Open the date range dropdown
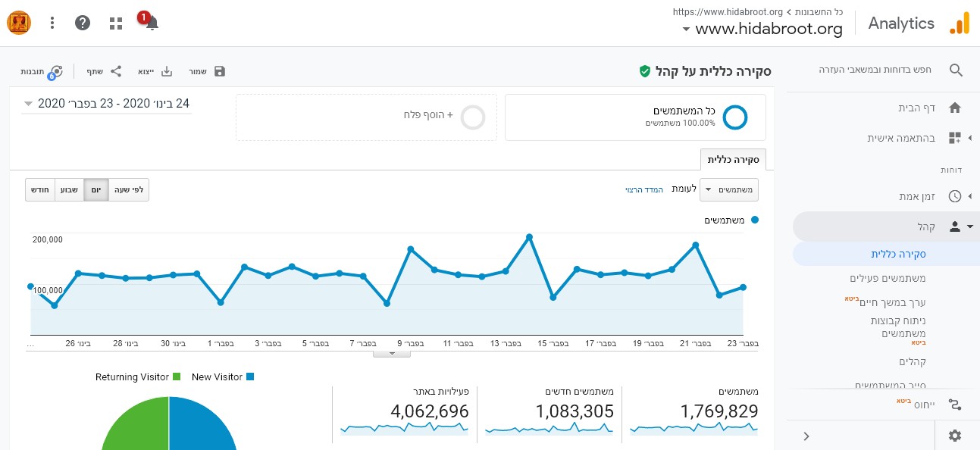 point(106,104)
